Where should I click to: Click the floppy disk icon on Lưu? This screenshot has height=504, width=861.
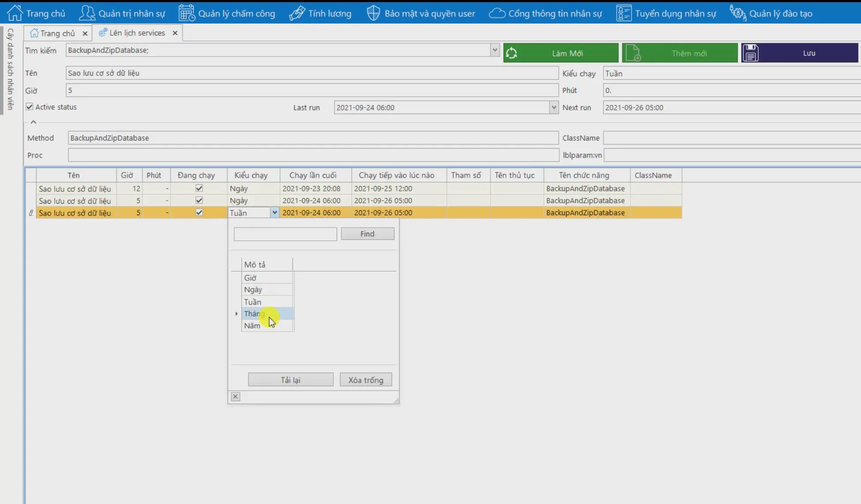click(x=750, y=53)
